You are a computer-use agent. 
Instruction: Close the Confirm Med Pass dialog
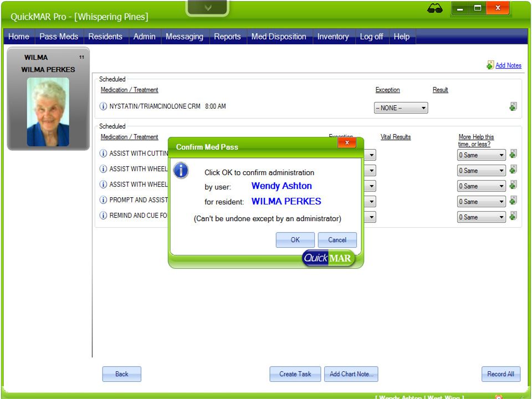coord(347,143)
